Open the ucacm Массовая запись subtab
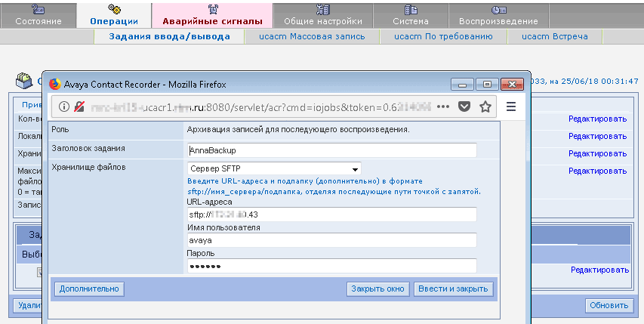The height and width of the screenshot is (324, 644). pos(312,36)
